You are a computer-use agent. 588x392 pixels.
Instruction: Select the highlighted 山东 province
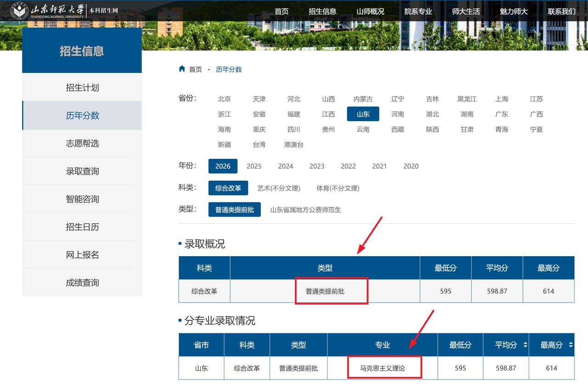coord(363,114)
